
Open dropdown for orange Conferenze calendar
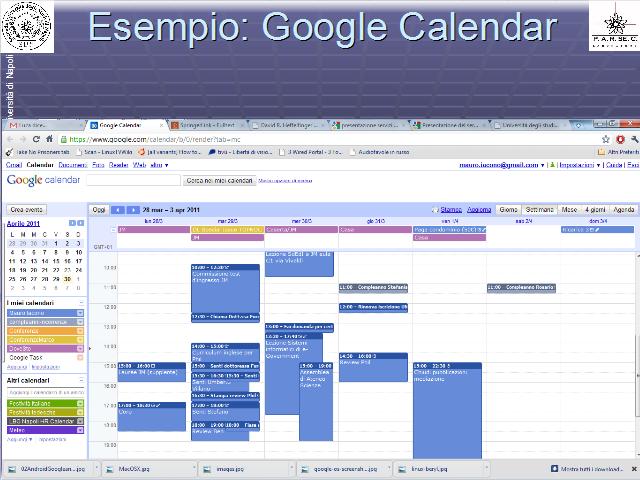(80, 331)
